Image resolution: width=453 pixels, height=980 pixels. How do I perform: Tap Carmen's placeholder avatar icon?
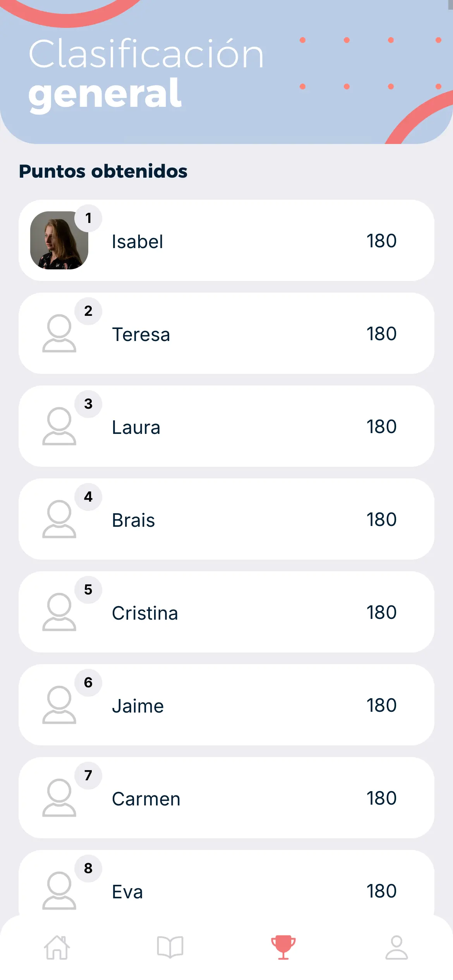[59, 798]
